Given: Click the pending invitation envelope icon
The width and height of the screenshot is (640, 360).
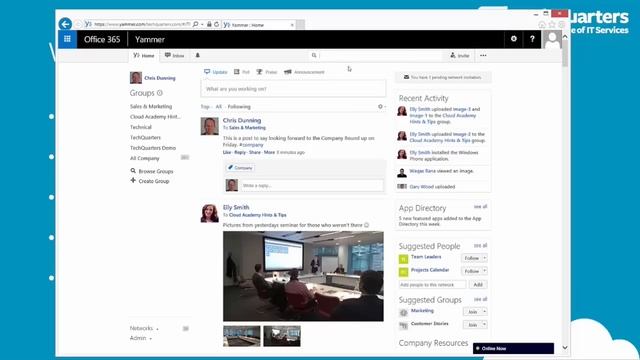Looking at the screenshot, I should click(406, 77).
